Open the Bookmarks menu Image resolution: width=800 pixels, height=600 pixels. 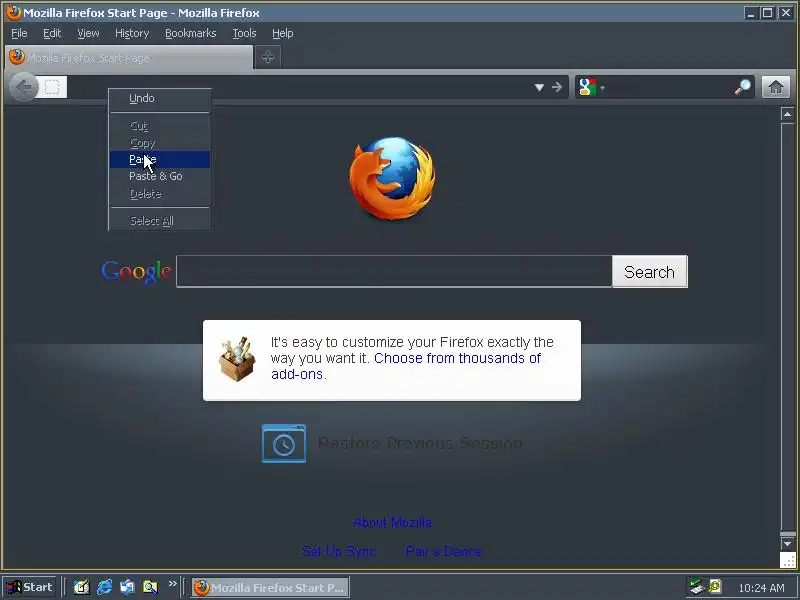pyautogui.click(x=190, y=33)
